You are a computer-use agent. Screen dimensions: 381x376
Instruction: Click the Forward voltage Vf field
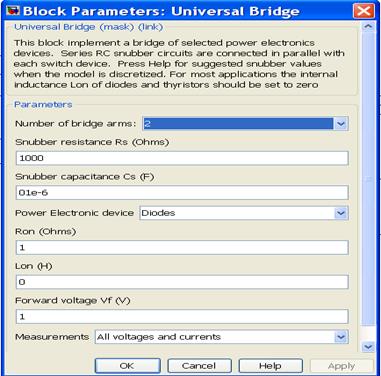182,317
